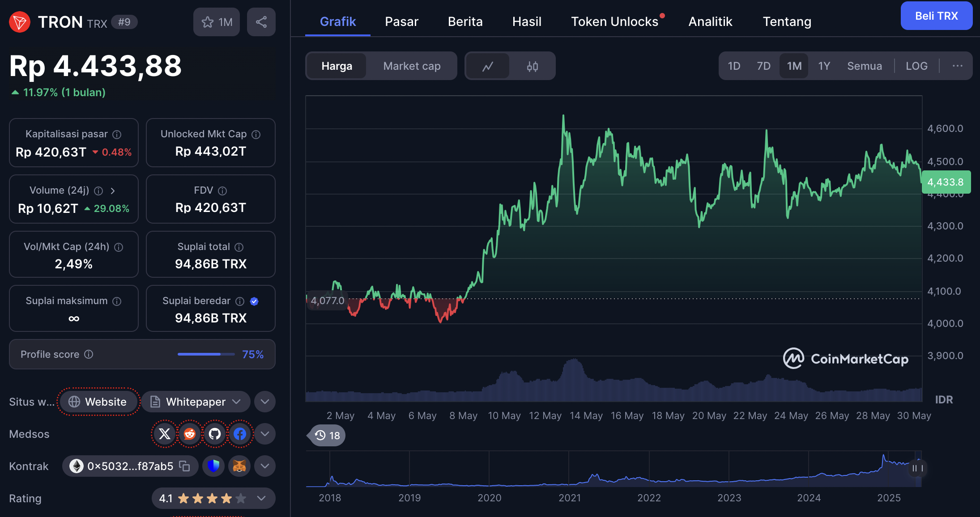This screenshot has width=980, height=517.
Task: Open the Pasar tab
Action: point(401,21)
